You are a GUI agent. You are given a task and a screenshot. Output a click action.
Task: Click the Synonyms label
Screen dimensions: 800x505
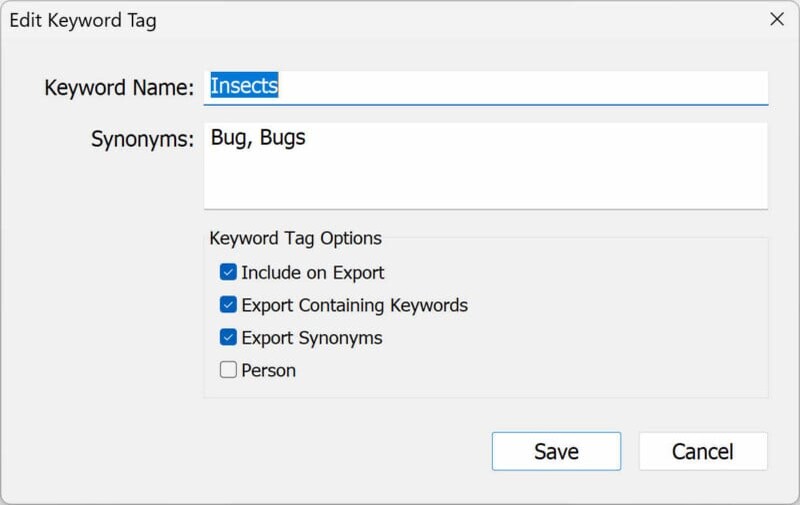pos(142,139)
